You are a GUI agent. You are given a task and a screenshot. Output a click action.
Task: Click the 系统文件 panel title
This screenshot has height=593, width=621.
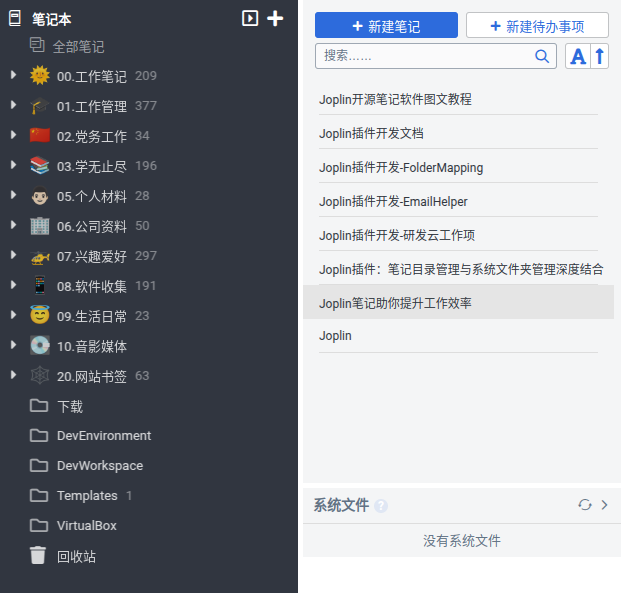pos(341,505)
